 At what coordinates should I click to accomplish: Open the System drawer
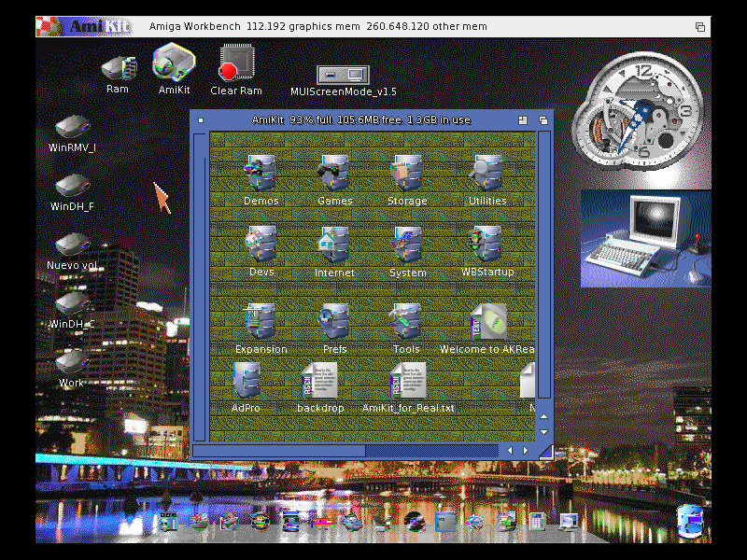[x=407, y=245]
